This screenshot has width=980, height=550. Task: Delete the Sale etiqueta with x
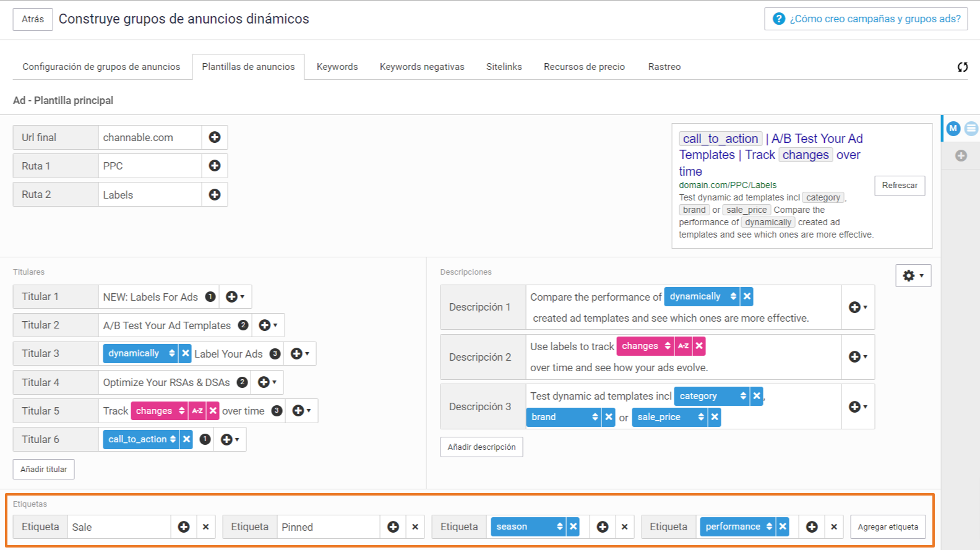point(206,527)
